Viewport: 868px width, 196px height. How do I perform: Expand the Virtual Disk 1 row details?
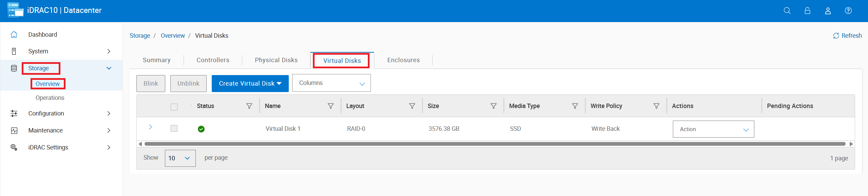click(x=150, y=127)
